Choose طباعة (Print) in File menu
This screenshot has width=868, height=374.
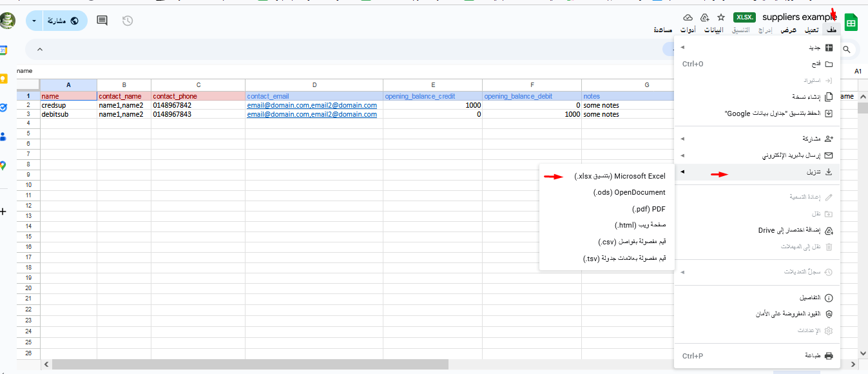pos(758,356)
